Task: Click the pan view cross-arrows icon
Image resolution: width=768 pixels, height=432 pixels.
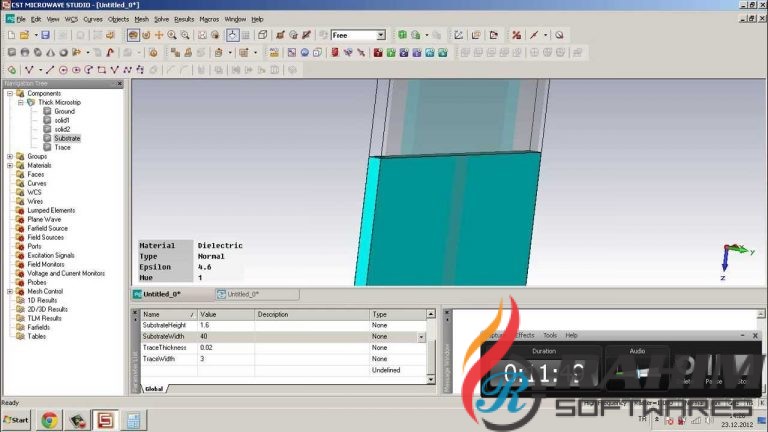Action: tap(159, 35)
